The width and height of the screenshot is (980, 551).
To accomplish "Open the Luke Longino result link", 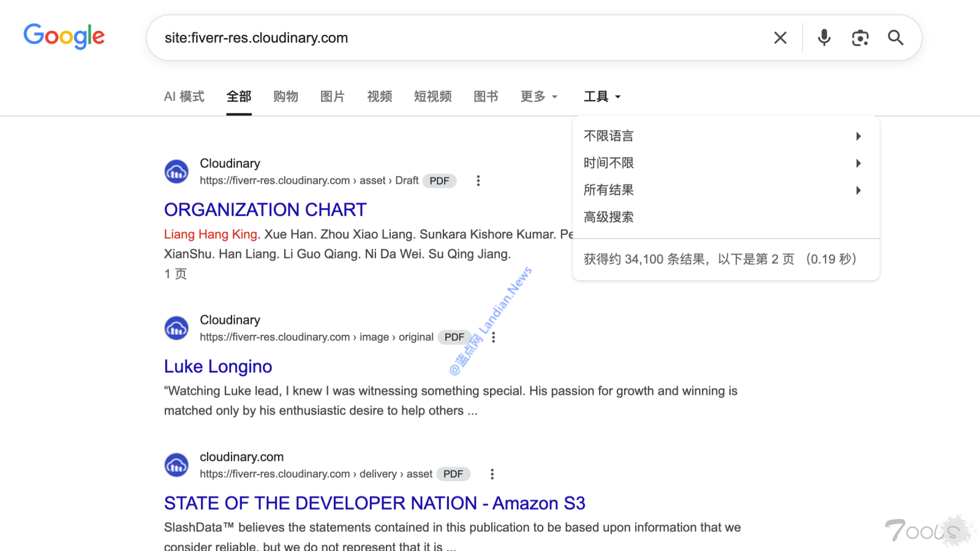I will [217, 366].
